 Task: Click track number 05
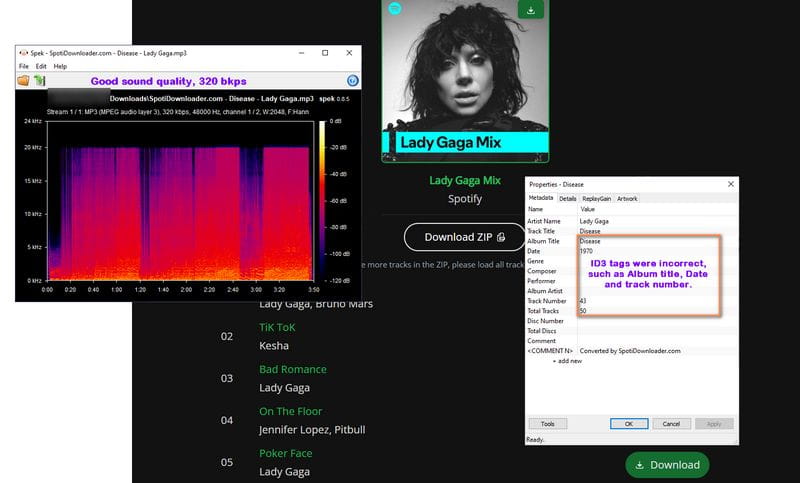pos(227,463)
